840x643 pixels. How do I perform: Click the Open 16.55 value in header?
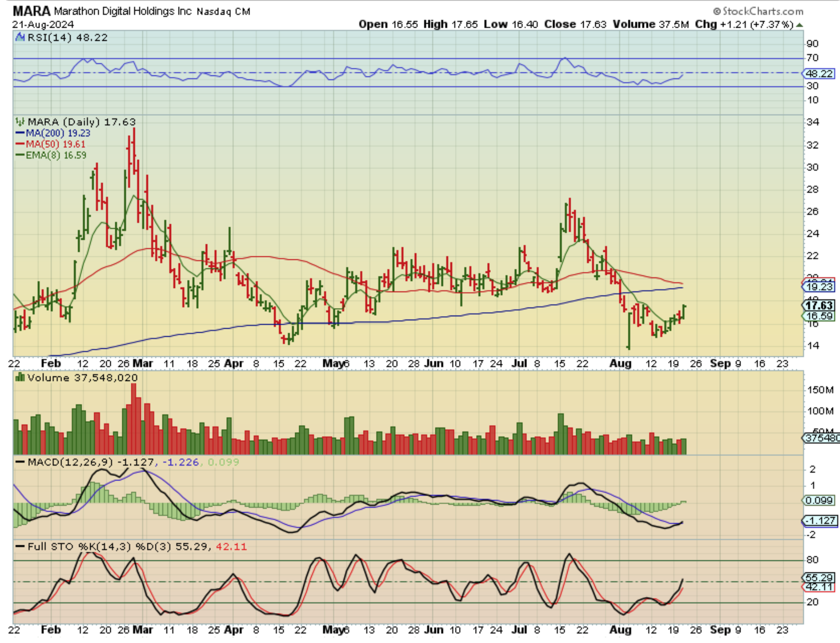388,25
